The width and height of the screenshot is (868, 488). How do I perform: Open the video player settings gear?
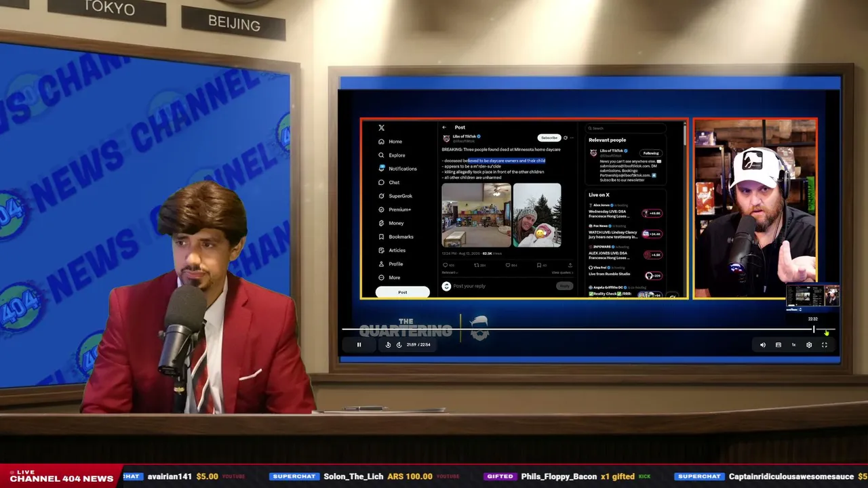pyautogui.click(x=809, y=345)
